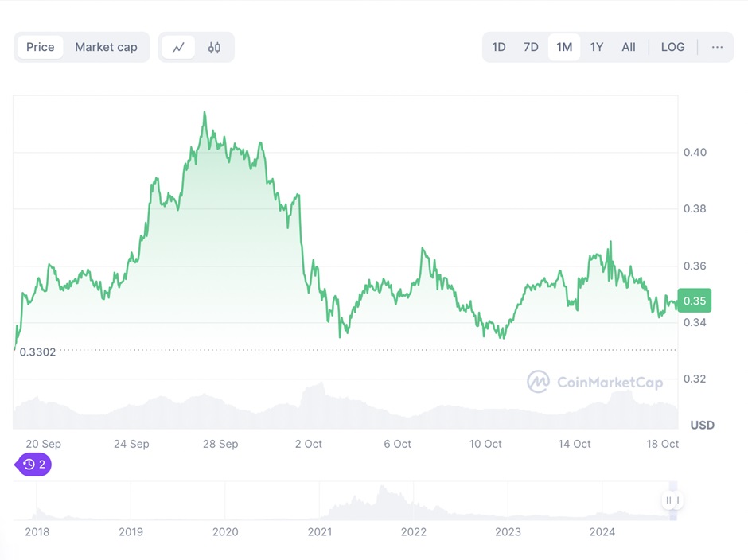Click the green 0.35 current price label

coord(694,301)
